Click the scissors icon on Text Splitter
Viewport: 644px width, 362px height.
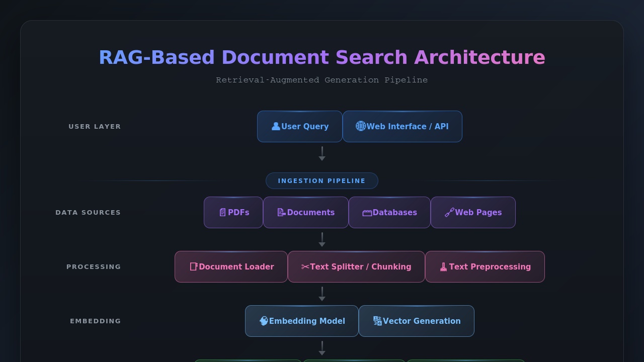click(305, 266)
